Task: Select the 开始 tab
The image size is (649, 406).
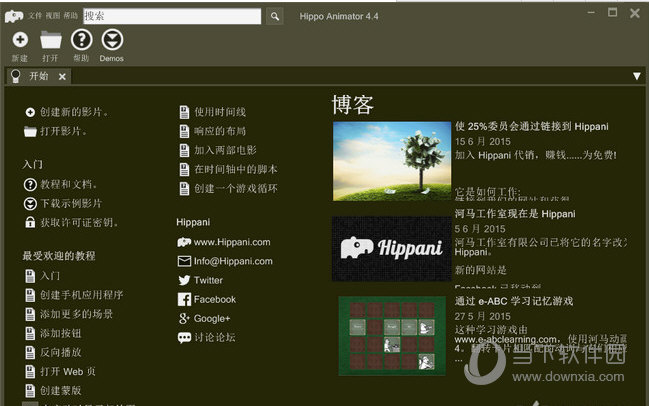Action: coord(38,76)
